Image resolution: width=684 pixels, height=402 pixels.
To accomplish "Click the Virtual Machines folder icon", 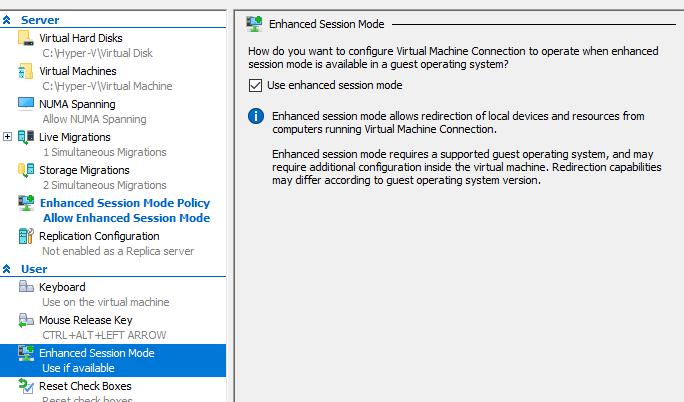I will point(26,71).
